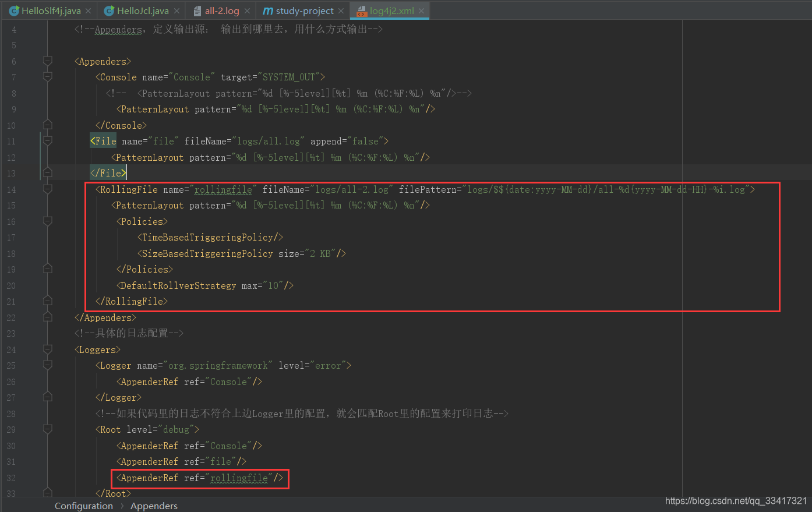
Task: Fold the closing RollingFile marker line 21
Action: pyautogui.click(x=48, y=301)
